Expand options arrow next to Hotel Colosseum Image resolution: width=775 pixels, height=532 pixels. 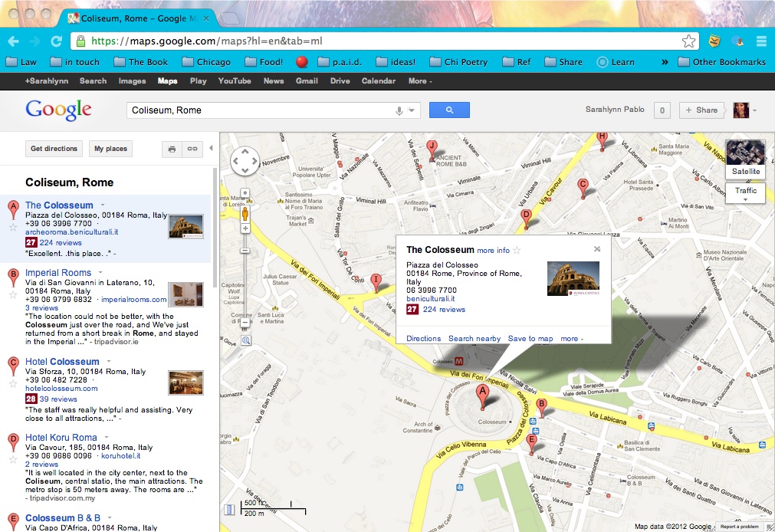(x=109, y=361)
